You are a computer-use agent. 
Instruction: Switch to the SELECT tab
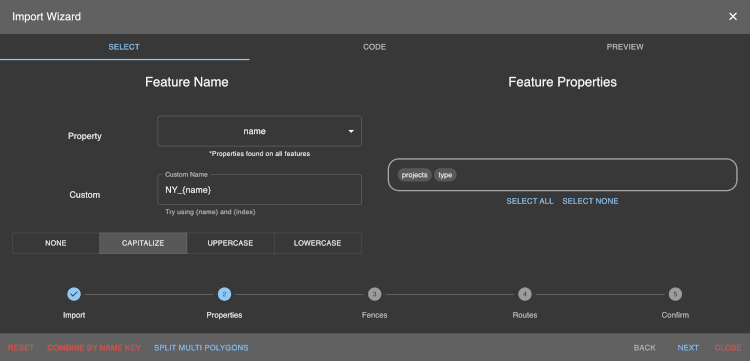[x=124, y=47]
